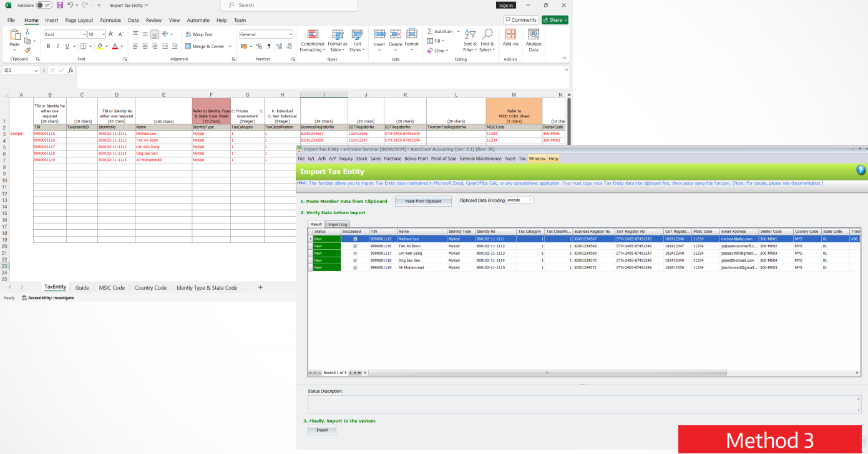The height and width of the screenshot is (454, 868).
Task: Center-align text horizontally in Excel
Action: pyautogui.click(x=145, y=46)
